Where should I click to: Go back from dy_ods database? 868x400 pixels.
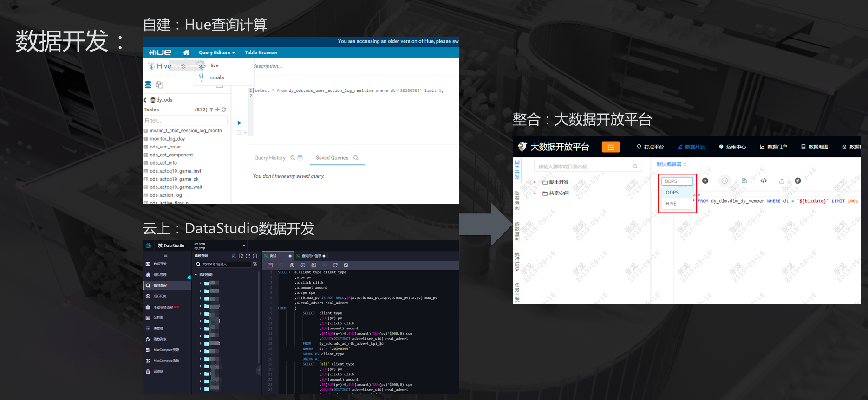(x=145, y=100)
